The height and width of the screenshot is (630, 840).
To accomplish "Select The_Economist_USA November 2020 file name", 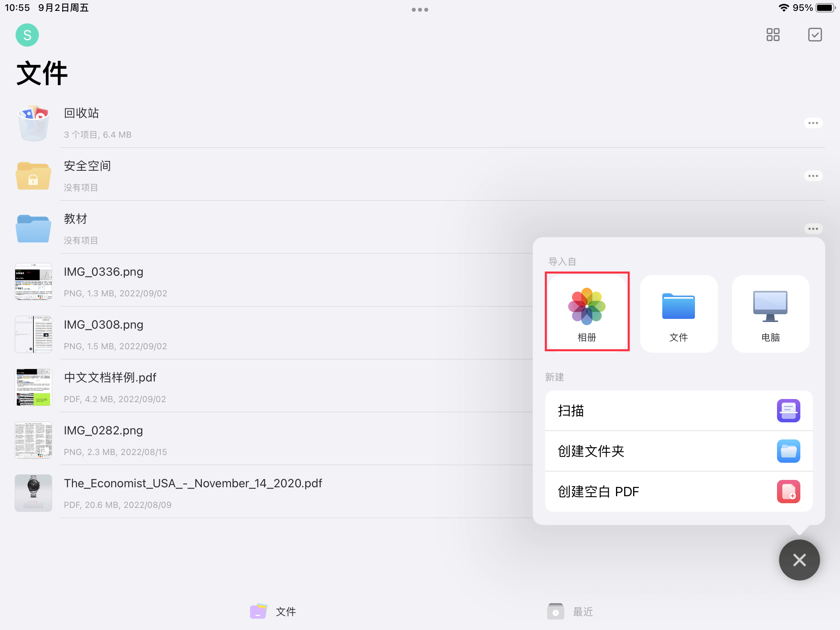I will pyautogui.click(x=193, y=483).
